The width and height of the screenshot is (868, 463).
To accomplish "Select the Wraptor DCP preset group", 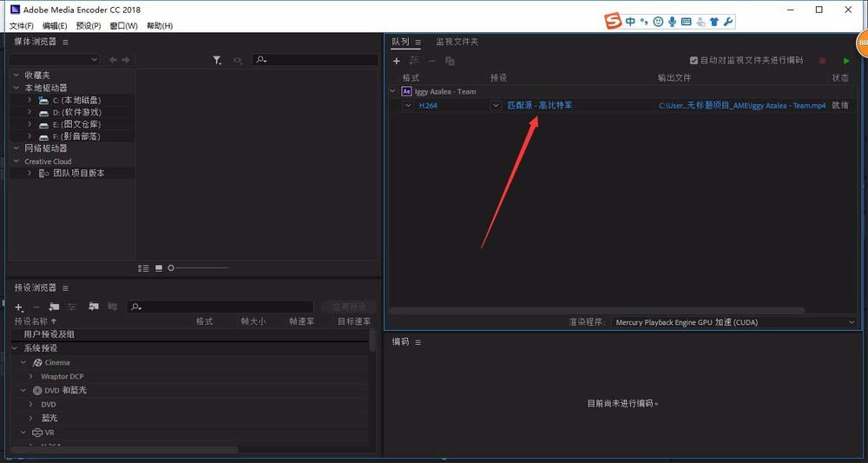I will 62,377.
